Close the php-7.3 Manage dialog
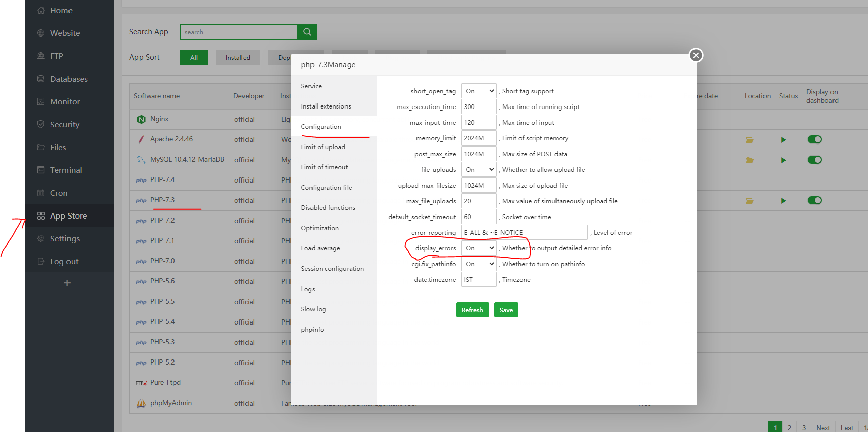The width and height of the screenshot is (868, 432). pos(696,55)
